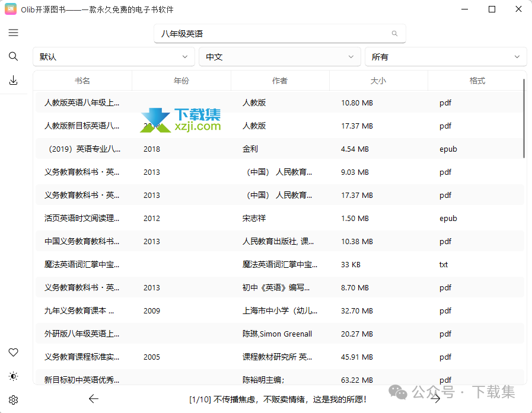This screenshot has height=413, width=532.
Task: Click the 格式 column header
Action: (x=477, y=81)
